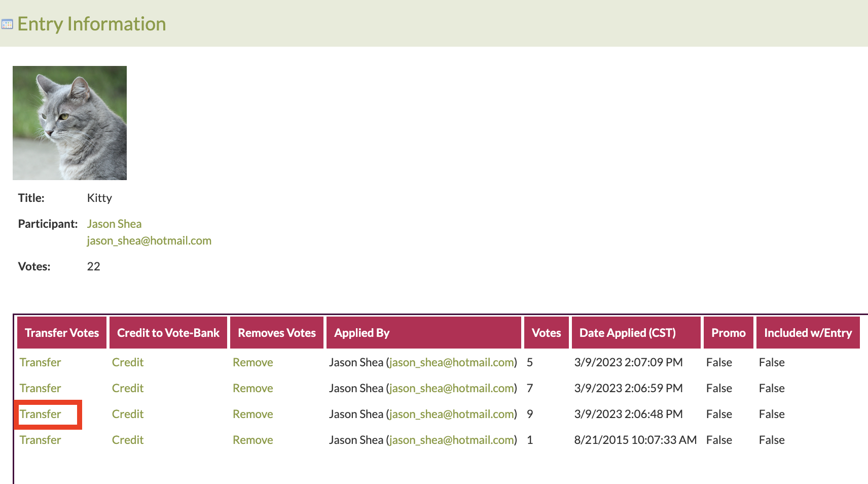Image resolution: width=868 pixels, height=484 pixels.
Task: Click Transfer for the 8/21/2015 row
Action: point(40,440)
